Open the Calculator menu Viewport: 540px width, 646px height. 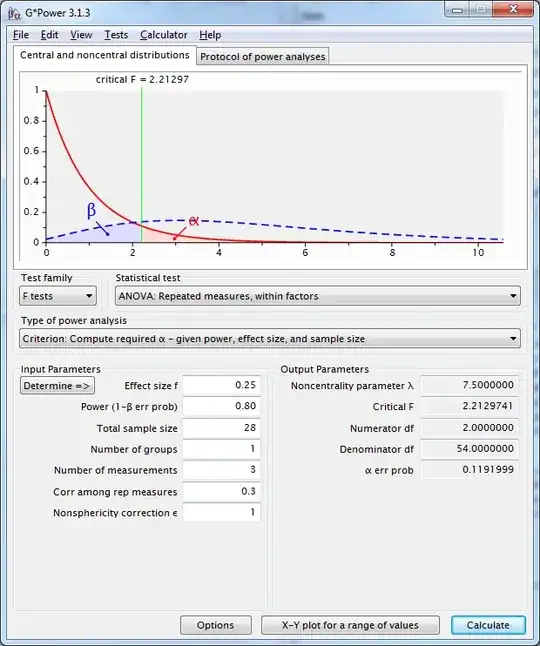(x=164, y=35)
